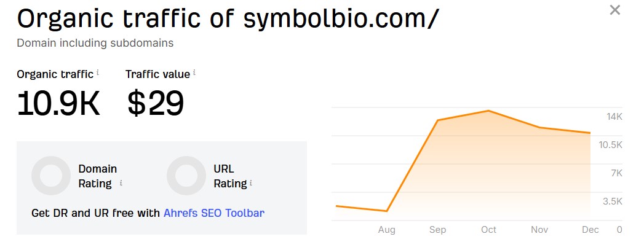
Task: Click the $29 traffic value figure
Action: click(155, 103)
